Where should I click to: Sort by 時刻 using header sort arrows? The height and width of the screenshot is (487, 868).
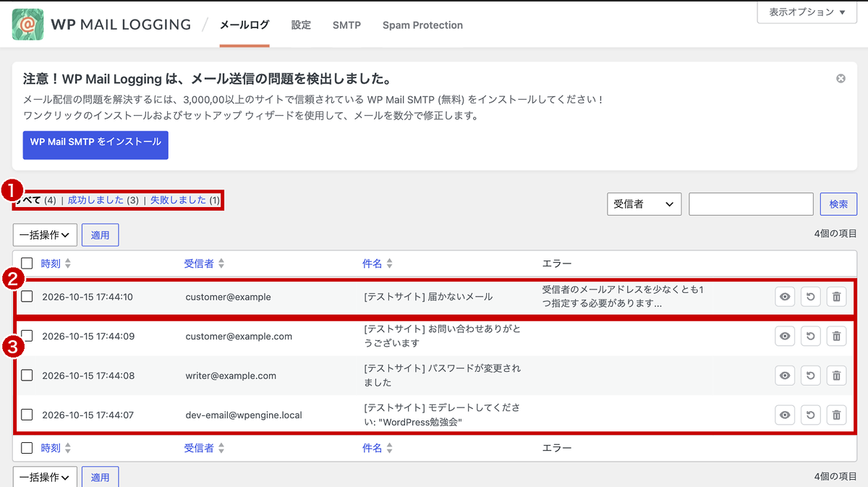click(x=68, y=264)
